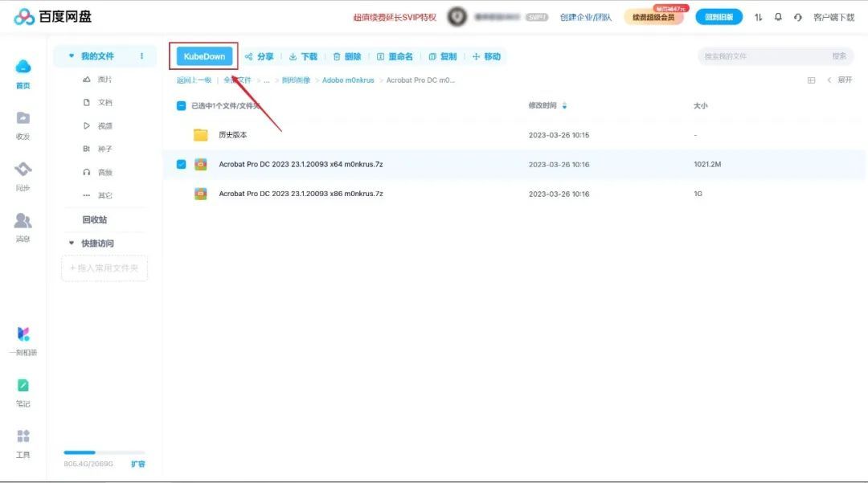The width and height of the screenshot is (868, 483).
Task: Open the 音频 audio category
Action: click(97, 172)
